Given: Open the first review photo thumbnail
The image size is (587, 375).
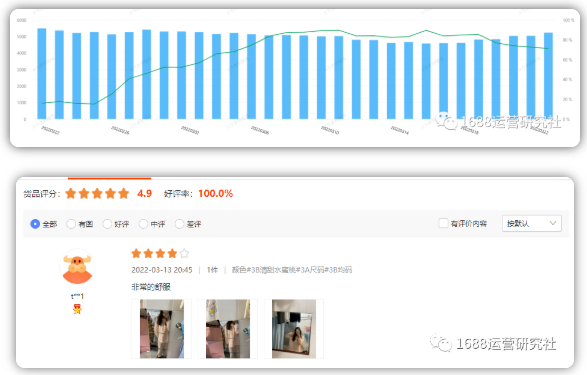Looking at the screenshot, I should 162,329.
